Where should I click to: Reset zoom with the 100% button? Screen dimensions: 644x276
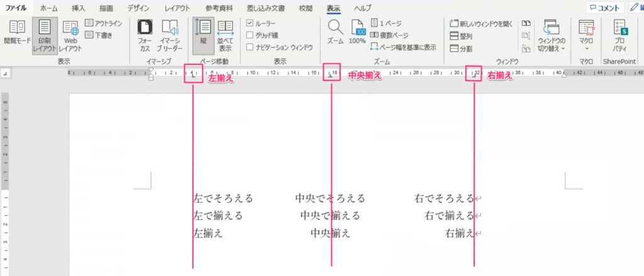[x=357, y=32]
